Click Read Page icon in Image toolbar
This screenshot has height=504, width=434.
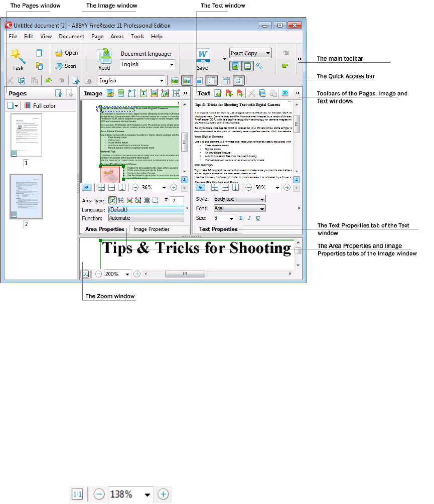121,93
